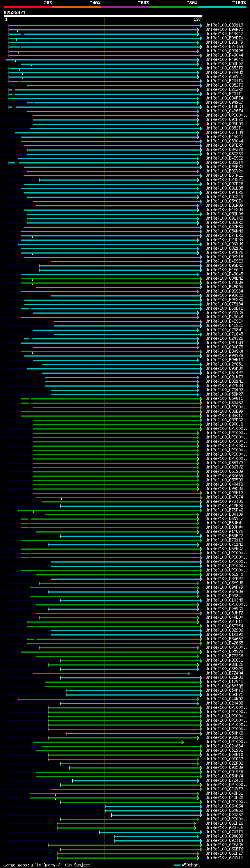This screenshot has width=250, height=868.
Task: Select the UniRef100_P09841 label
Action: (224, 596)
